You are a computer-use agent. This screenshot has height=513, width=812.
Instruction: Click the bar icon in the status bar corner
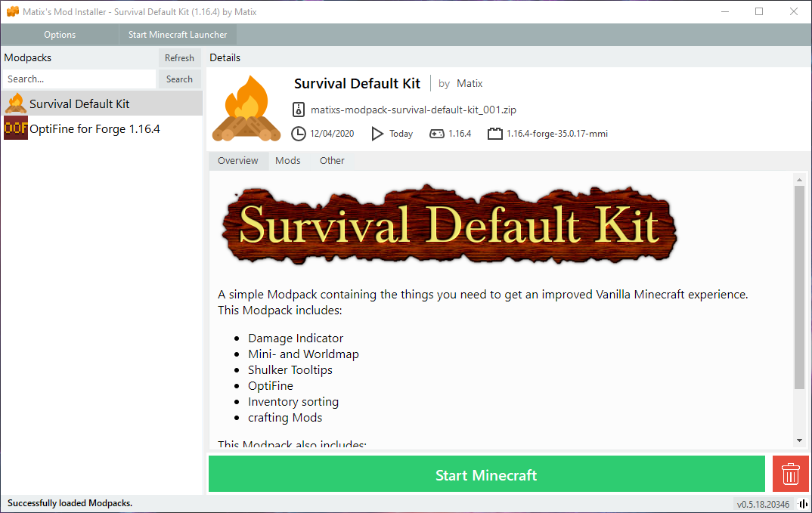pos(804,502)
